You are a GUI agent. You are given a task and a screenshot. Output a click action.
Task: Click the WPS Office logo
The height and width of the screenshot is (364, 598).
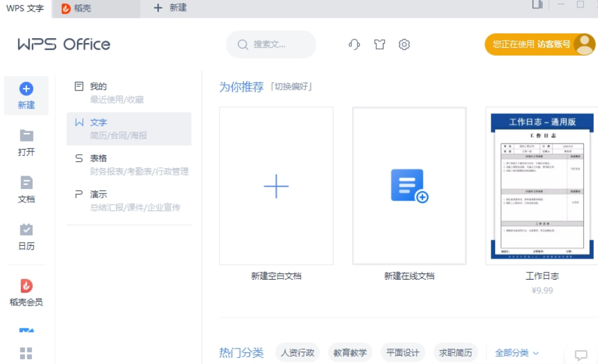tap(64, 44)
